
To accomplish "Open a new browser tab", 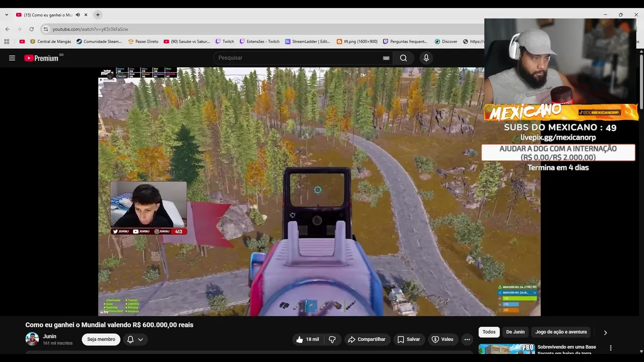I will [98, 15].
